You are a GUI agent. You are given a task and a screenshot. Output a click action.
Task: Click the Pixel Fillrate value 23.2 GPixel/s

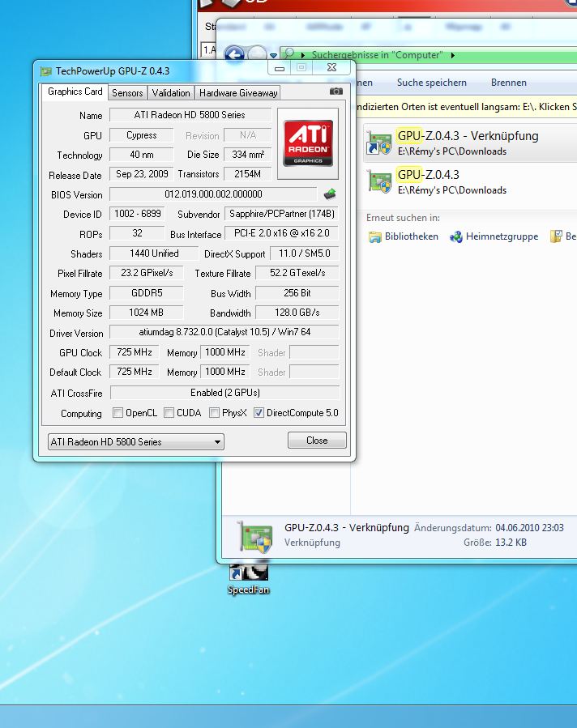coord(147,273)
